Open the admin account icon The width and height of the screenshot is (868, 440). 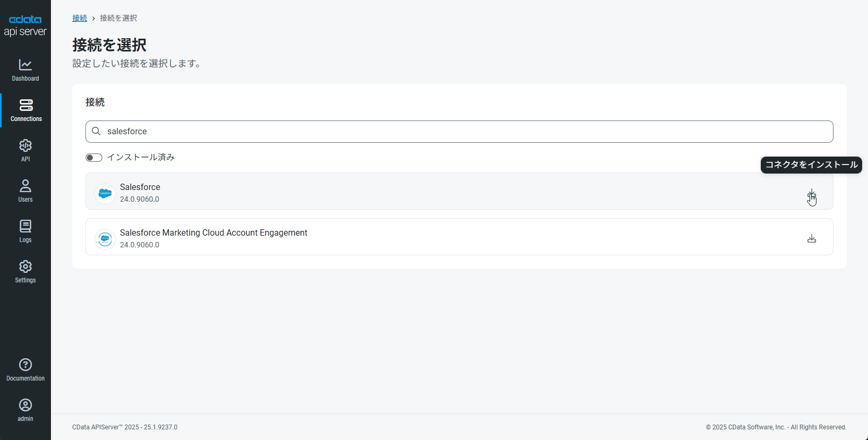coord(25,405)
